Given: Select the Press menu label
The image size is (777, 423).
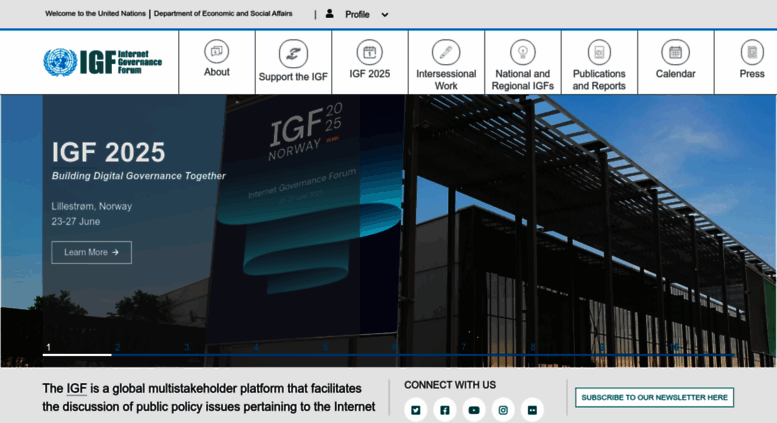Looking at the screenshot, I should tap(752, 74).
